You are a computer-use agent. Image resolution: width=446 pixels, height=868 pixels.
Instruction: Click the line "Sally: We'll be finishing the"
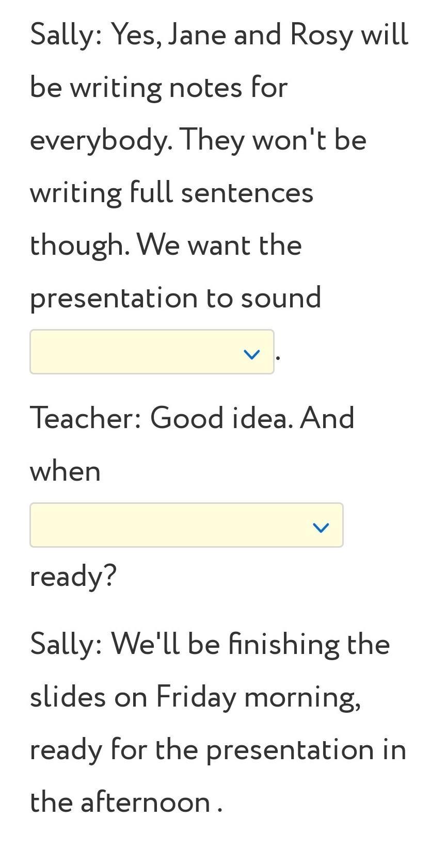[x=210, y=645]
